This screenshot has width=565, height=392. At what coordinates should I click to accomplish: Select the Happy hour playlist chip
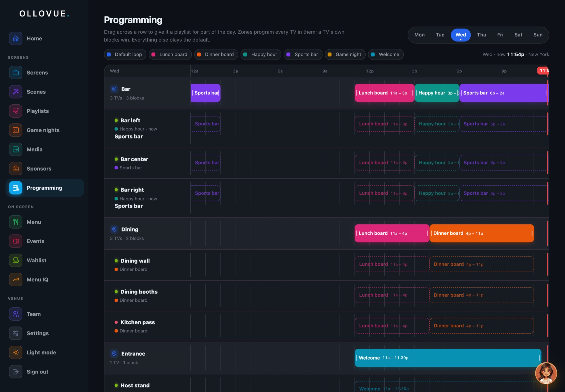(261, 55)
